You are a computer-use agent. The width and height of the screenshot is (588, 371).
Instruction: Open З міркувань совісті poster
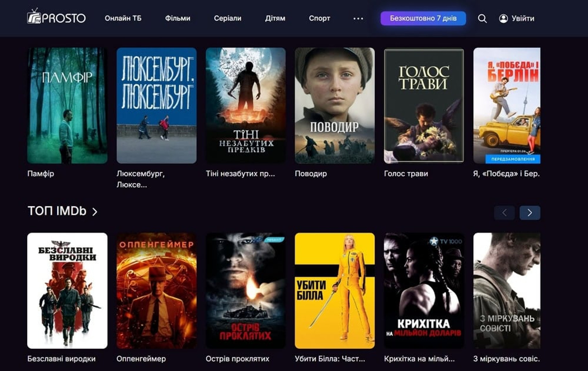point(507,291)
